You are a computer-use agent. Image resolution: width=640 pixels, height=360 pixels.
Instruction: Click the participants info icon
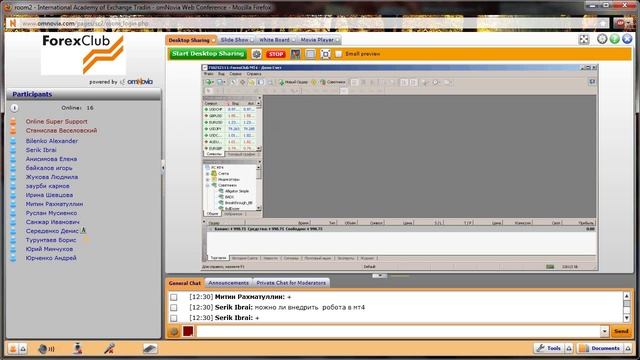pos(14,108)
